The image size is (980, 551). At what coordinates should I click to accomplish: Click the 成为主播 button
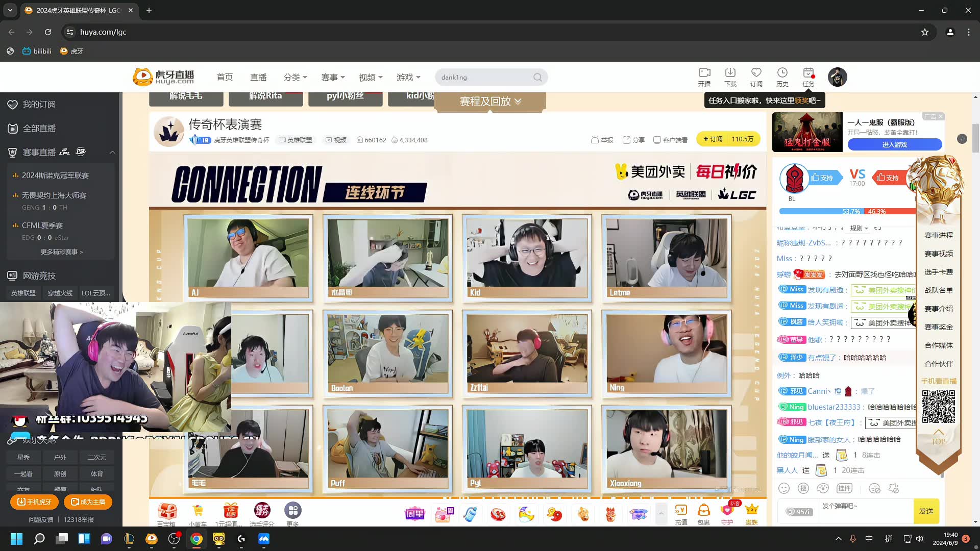point(88,502)
